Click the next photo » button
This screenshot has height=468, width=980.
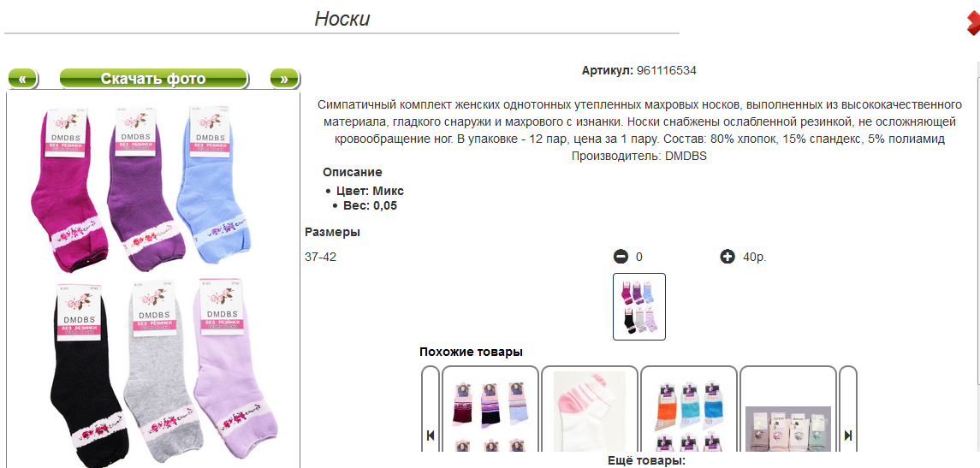(284, 79)
